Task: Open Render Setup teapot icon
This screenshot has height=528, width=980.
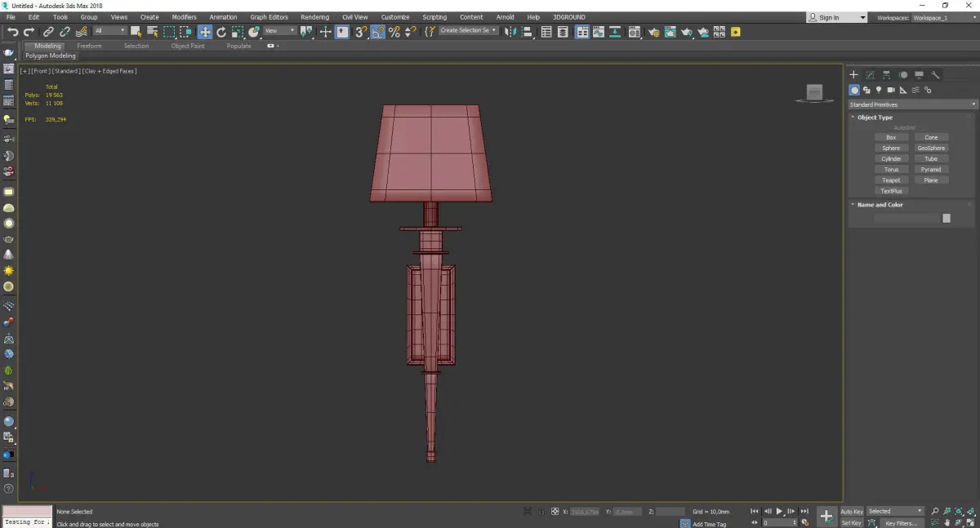Action: [x=654, y=32]
